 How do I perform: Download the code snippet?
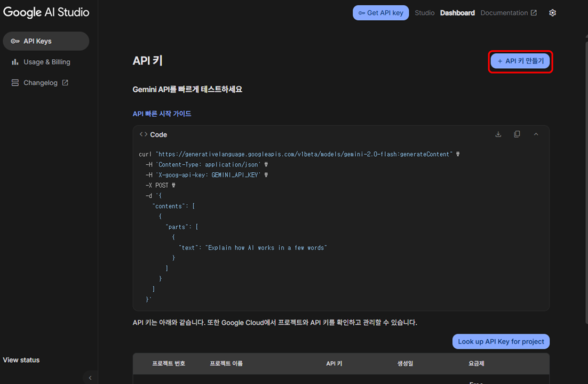tap(498, 134)
